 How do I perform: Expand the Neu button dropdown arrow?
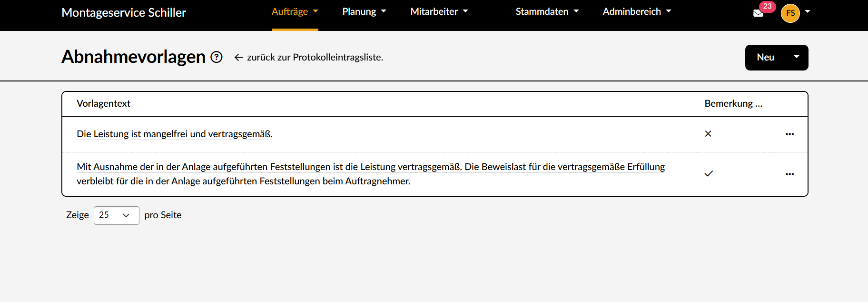click(796, 57)
